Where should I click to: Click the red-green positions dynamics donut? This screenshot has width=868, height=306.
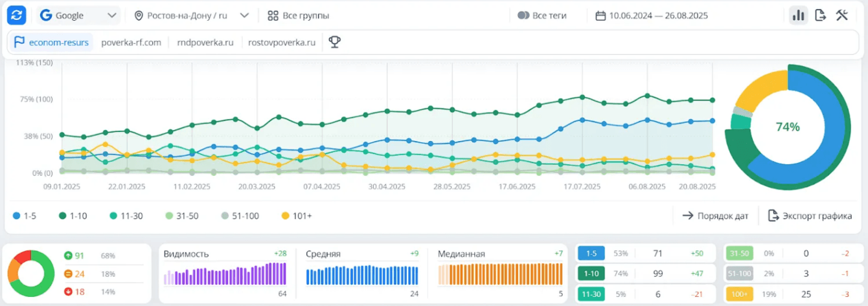[x=30, y=273]
